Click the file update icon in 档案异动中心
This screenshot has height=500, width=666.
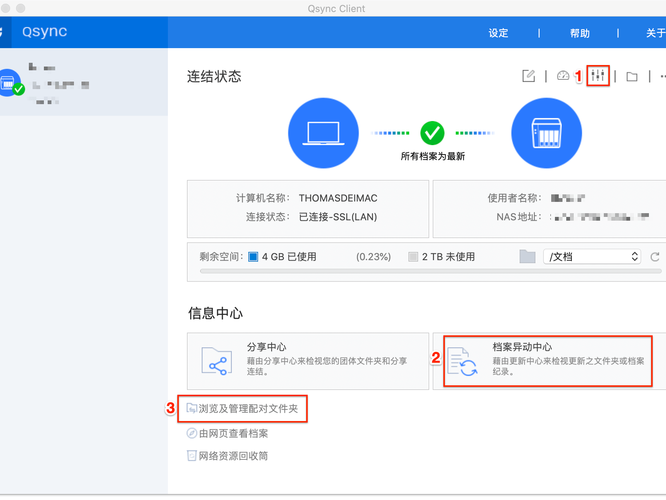pos(462,362)
